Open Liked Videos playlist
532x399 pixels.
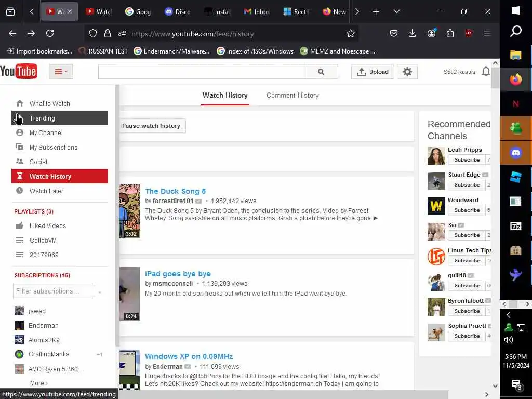tap(60, 225)
